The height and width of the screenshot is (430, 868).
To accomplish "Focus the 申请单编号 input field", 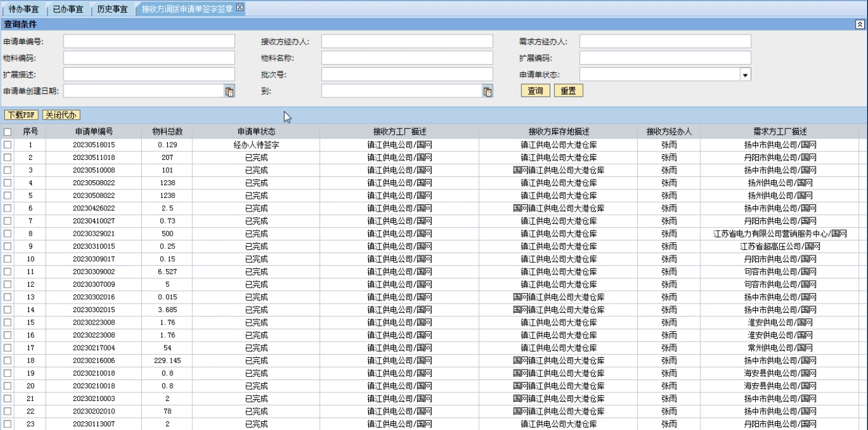I will tap(149, 41).
